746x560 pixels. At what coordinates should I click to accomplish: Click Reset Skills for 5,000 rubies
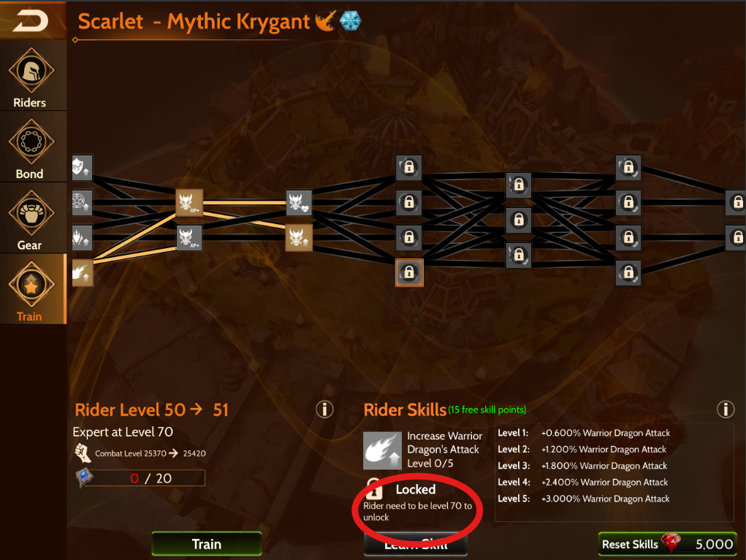click(x=667, y=544)
